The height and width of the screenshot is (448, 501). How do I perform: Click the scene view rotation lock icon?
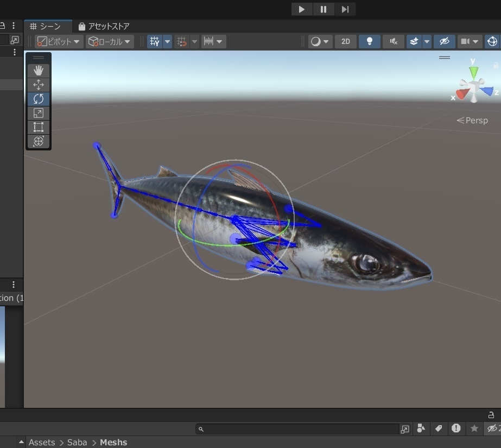point(496,65)
